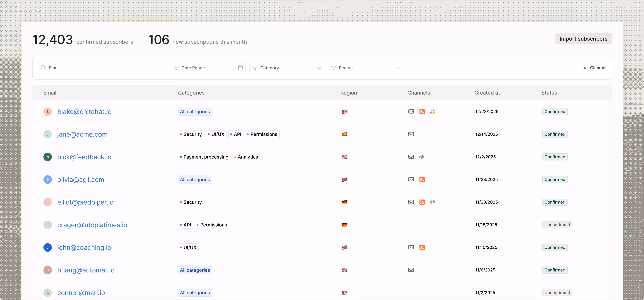Click the Analytics tag

246,157
